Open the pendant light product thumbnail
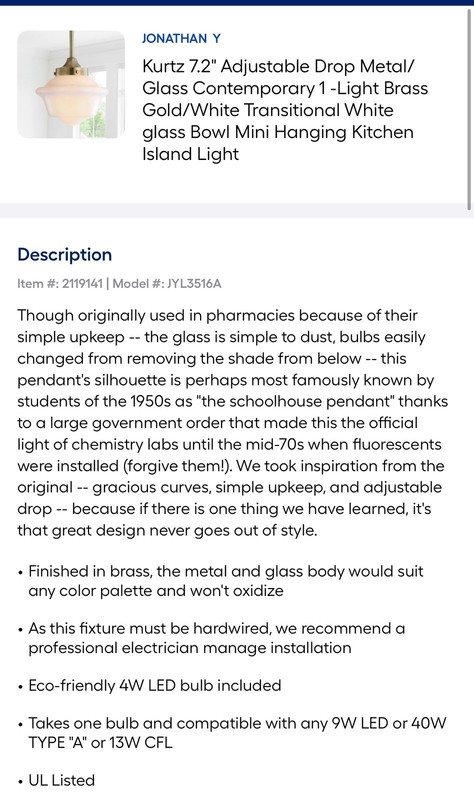474x800 pixels. (x=71, y=85)
